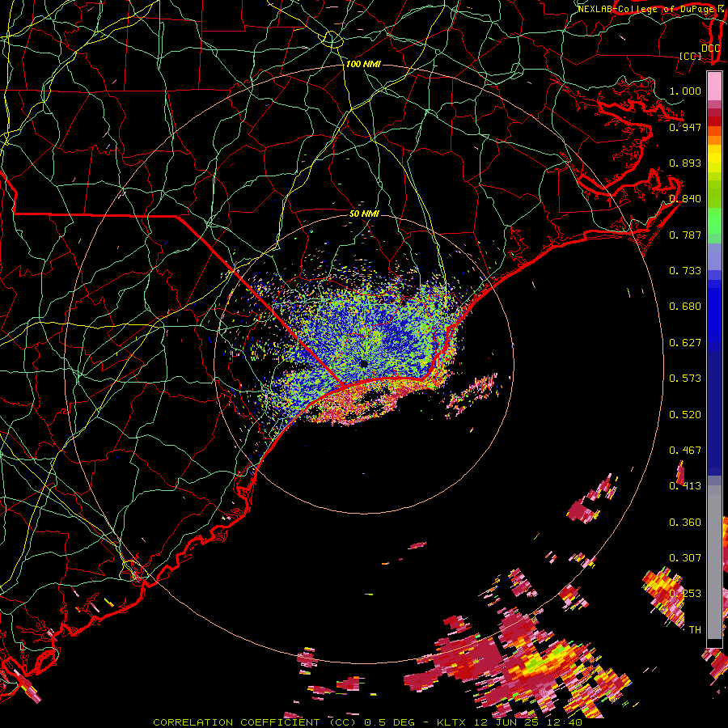This screenshot has width=728, height=728.
Task: Click the DCC label above the legend
Action: click(x=710, y=49)
